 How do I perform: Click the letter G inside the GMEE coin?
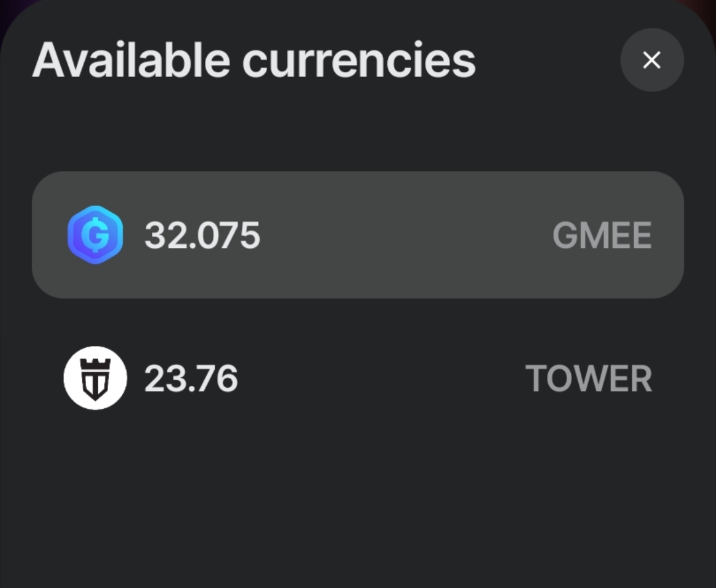click(95, 235)
